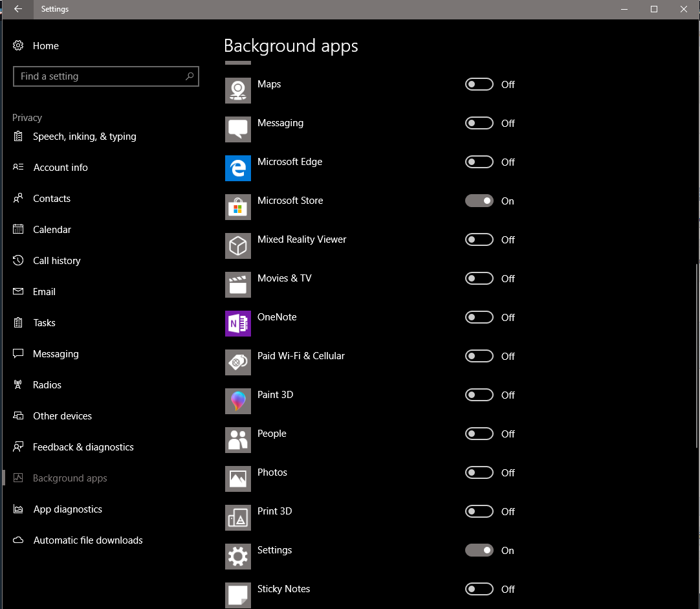Viewport: 700px width, 609px height.
Task: Enable Paint 3D background toggle
Action: tap(479, 395)
